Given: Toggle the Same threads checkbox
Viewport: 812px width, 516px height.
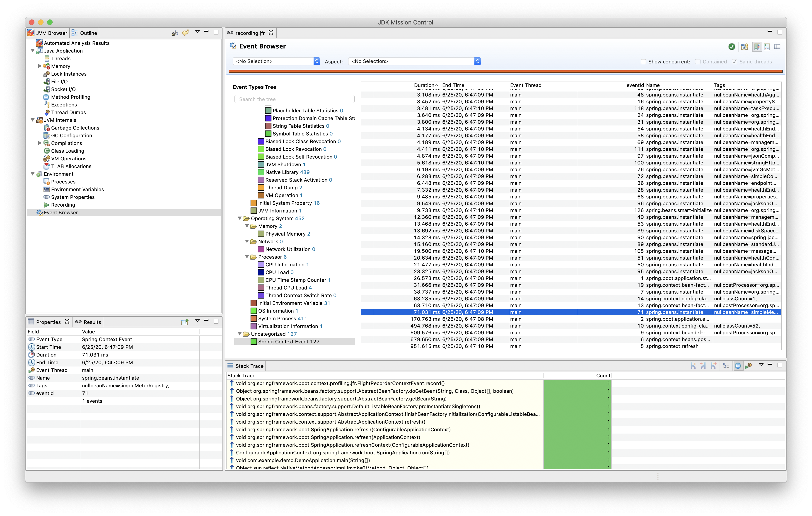Looking at the screenshot, I should [x=734, y=62].
